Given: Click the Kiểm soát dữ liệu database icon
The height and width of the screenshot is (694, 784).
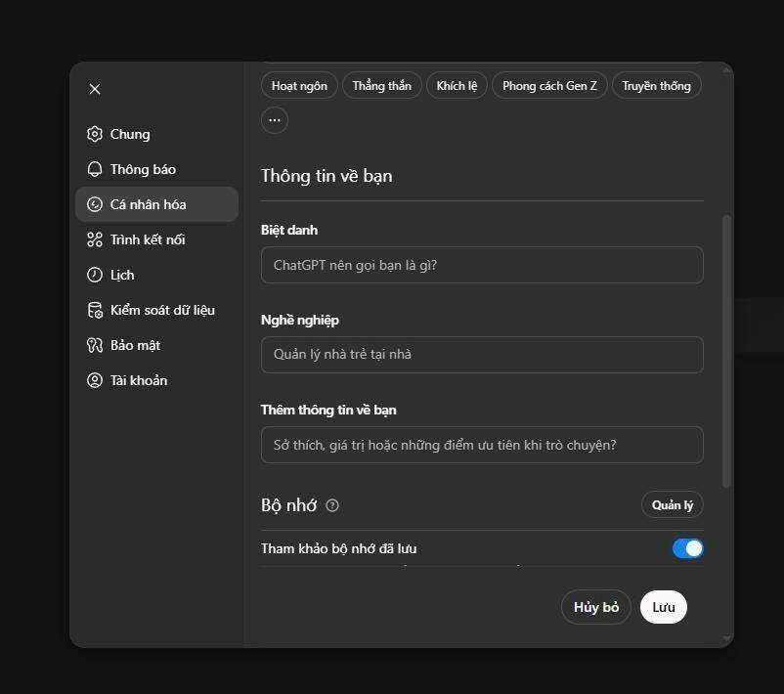Looking at the screenshot, I should [95, 310].
